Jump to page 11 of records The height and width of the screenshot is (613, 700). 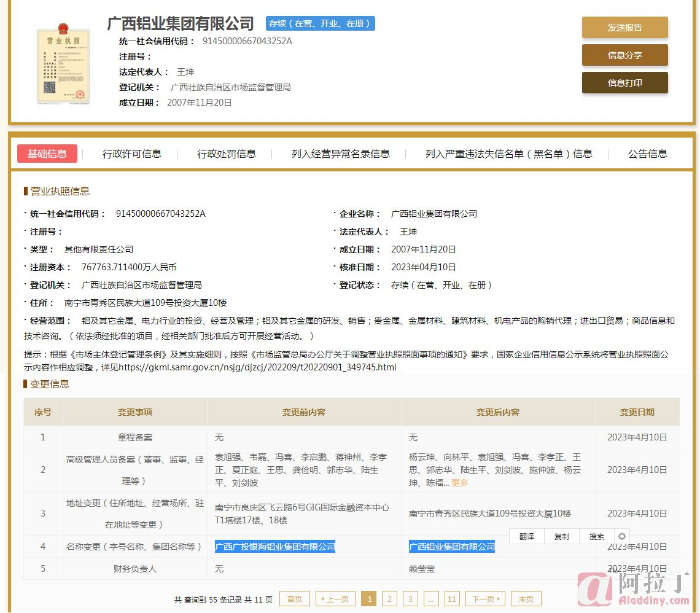click(x=452, y=599)
